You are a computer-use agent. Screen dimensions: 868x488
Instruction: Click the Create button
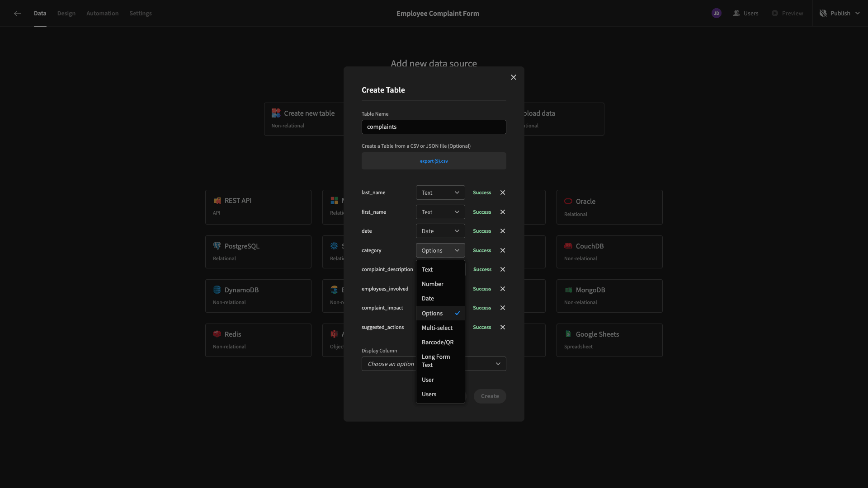[490, 396]
